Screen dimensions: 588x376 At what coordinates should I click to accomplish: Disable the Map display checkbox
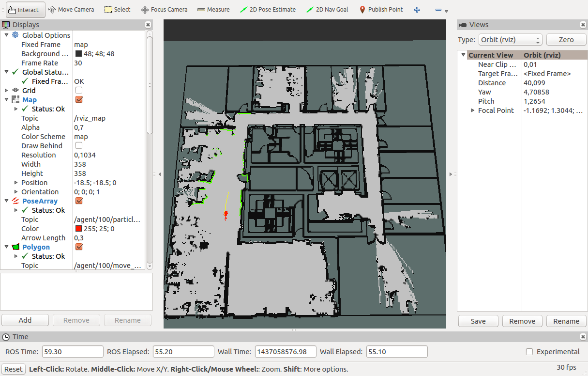79,100
